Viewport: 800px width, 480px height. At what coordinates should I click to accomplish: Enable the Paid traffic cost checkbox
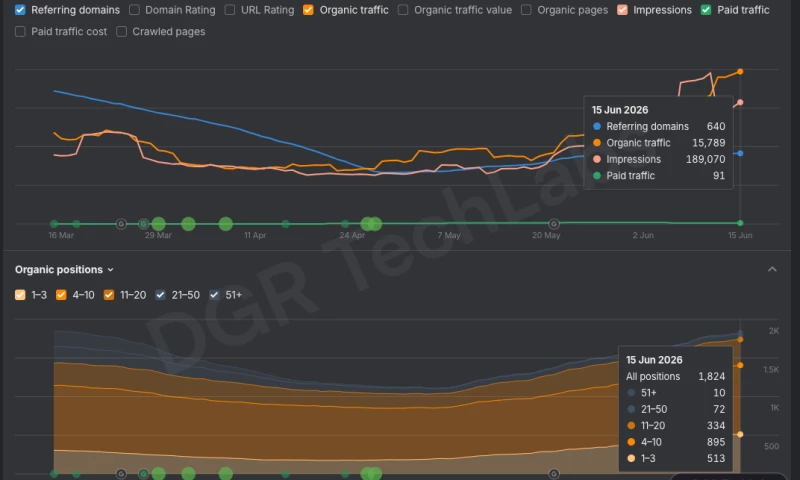[20, 32]
